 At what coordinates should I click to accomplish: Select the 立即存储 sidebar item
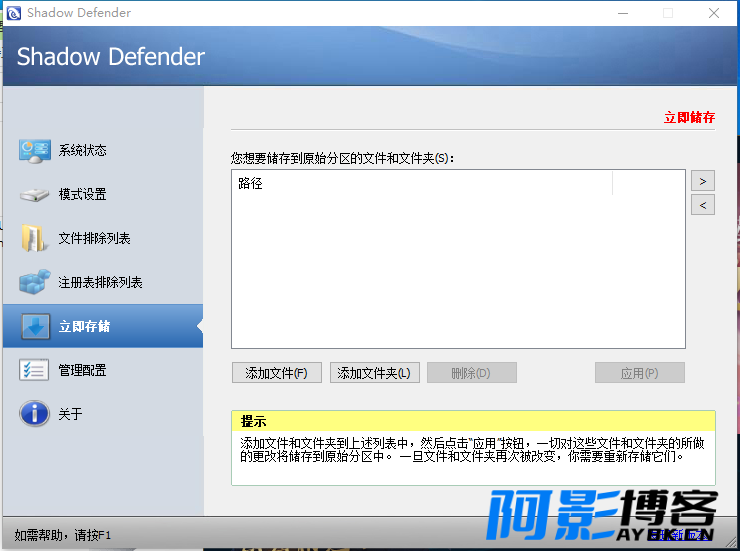tap(103, 326)
